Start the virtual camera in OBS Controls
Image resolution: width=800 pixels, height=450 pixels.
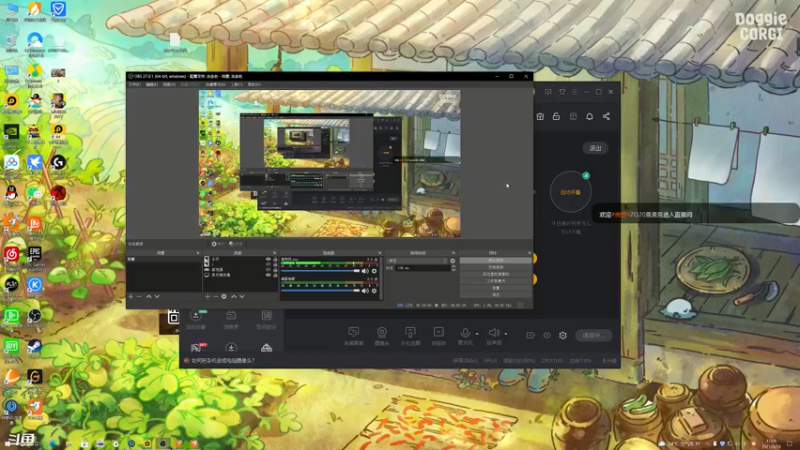pos(495,274)
